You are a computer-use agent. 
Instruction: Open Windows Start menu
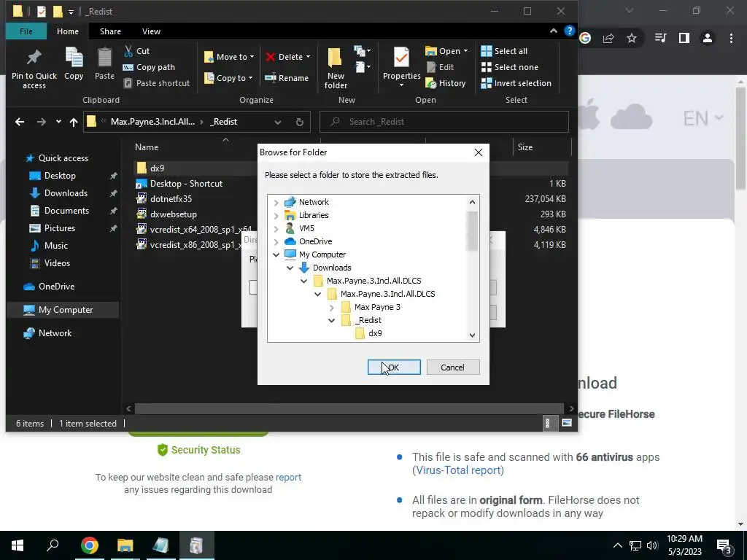(x=18, y=545)
